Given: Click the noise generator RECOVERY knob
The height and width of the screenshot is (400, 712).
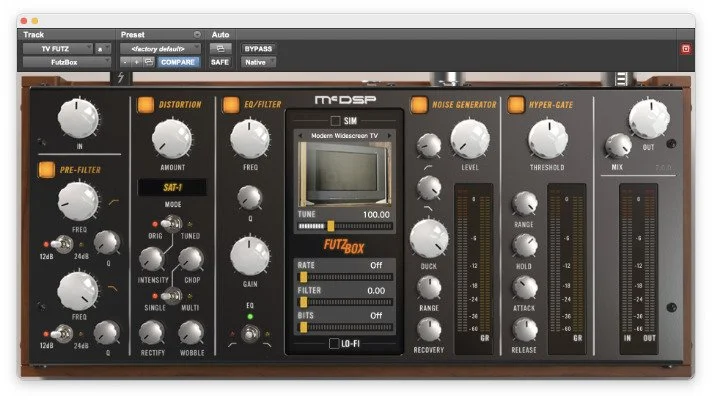Looking at the screenshot, I should click(429, 330).
